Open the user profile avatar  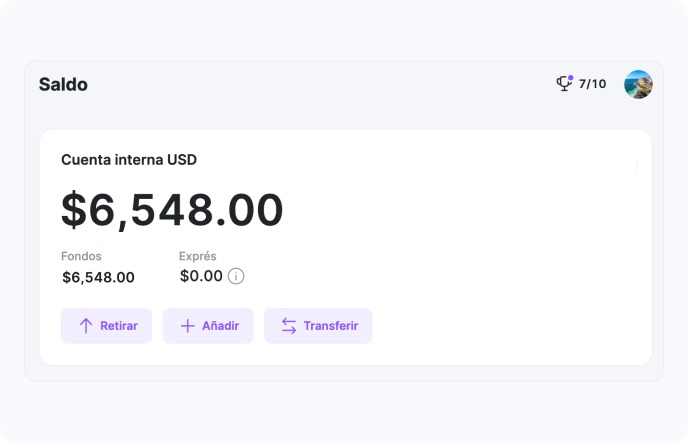tap(638, 84)
